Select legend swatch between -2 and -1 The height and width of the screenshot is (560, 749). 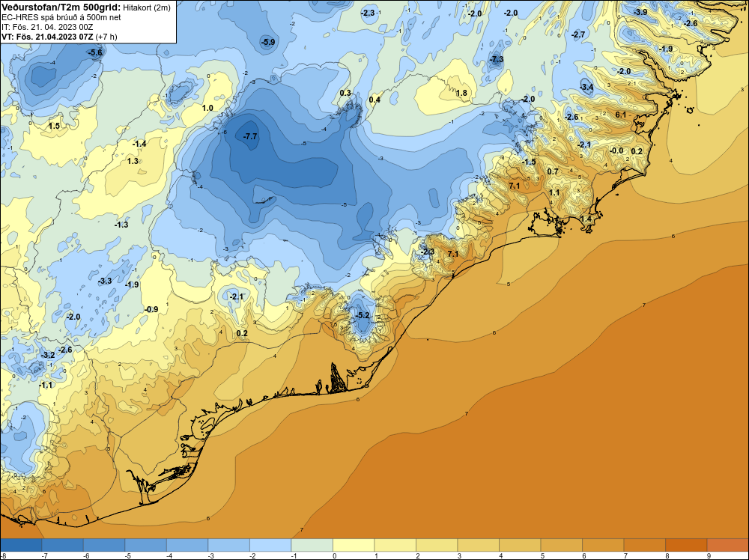(270, 545)
